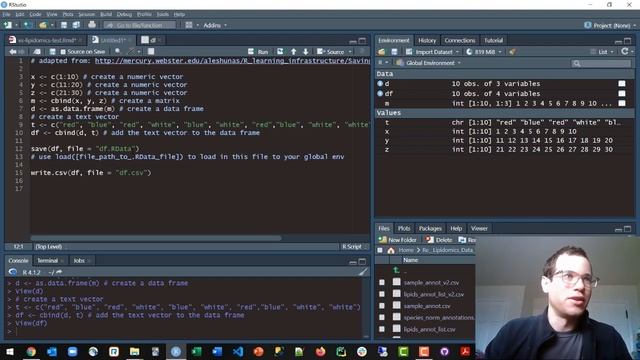Switch to the Plots tab
Image resolution: width=640 pixels, height=360 pixels.
pyautogui.click(x=404, y=229)
